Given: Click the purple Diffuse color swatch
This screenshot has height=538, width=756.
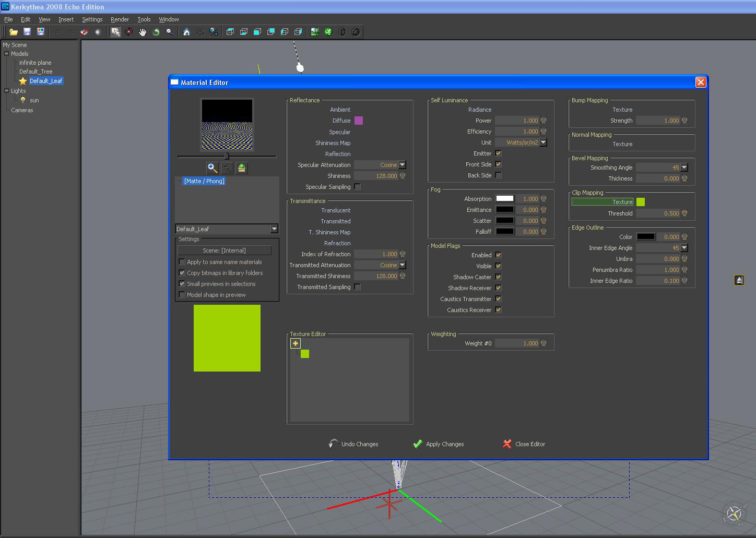Looking at the screenshot, I should point(359,121).
